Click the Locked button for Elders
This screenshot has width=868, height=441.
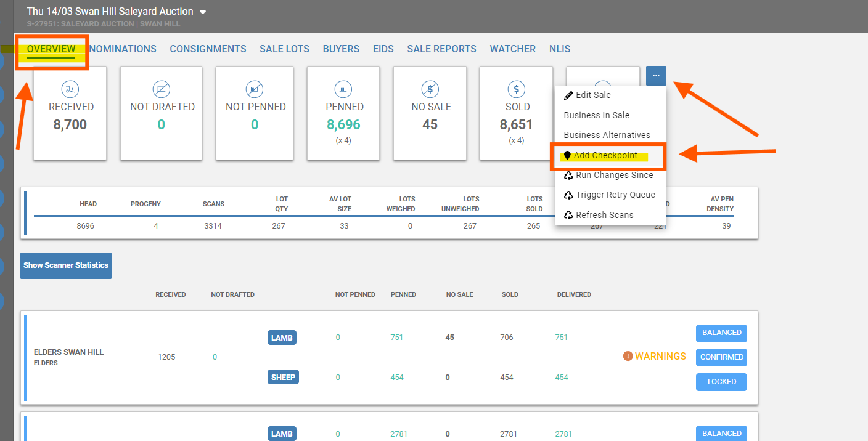(x=721, y=382)
